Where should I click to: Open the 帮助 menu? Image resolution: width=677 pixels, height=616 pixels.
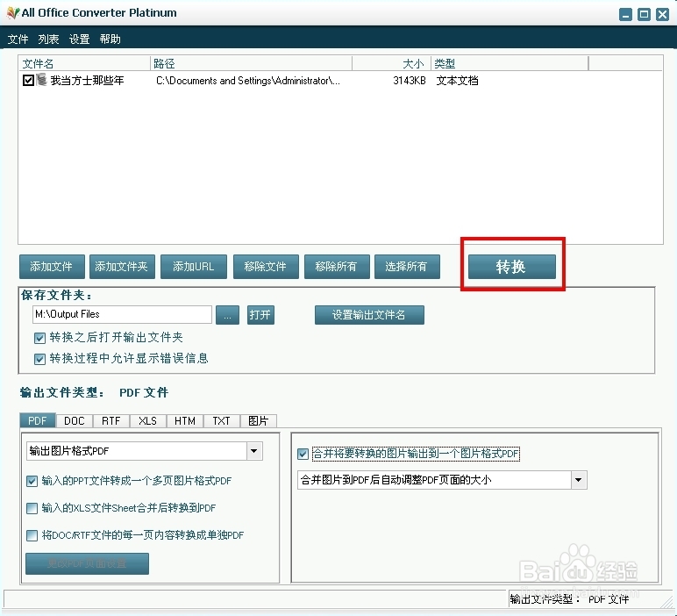(x=110, y=39)
